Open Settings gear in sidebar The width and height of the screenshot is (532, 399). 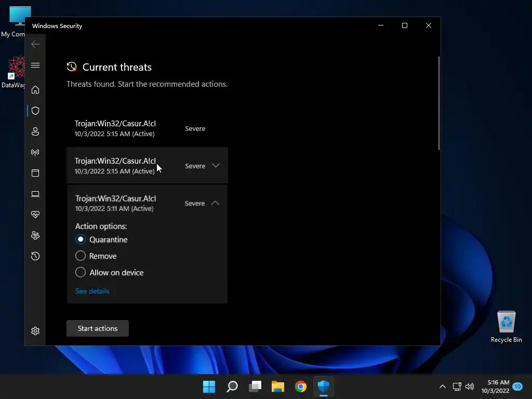click(x=35, y=331)
